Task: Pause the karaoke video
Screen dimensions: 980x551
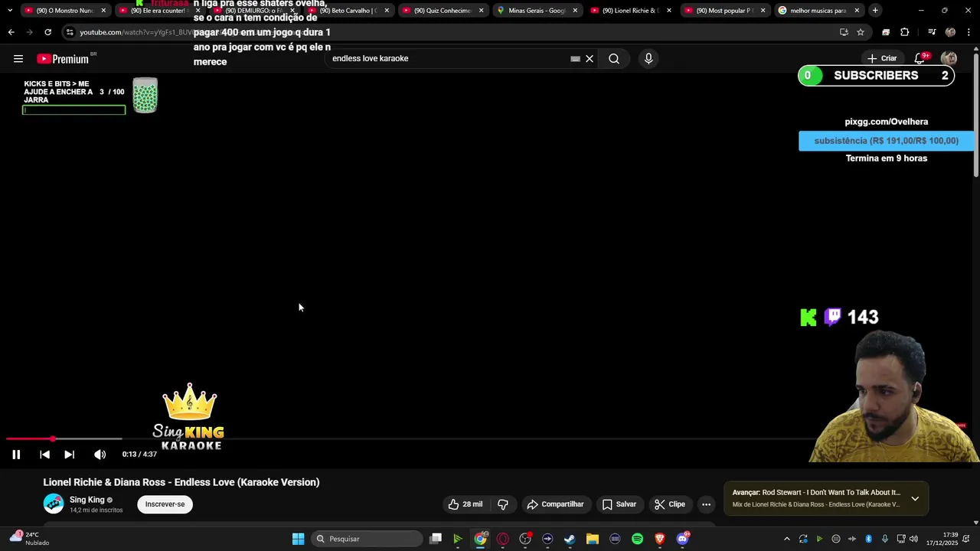Action: pos(16,455)
